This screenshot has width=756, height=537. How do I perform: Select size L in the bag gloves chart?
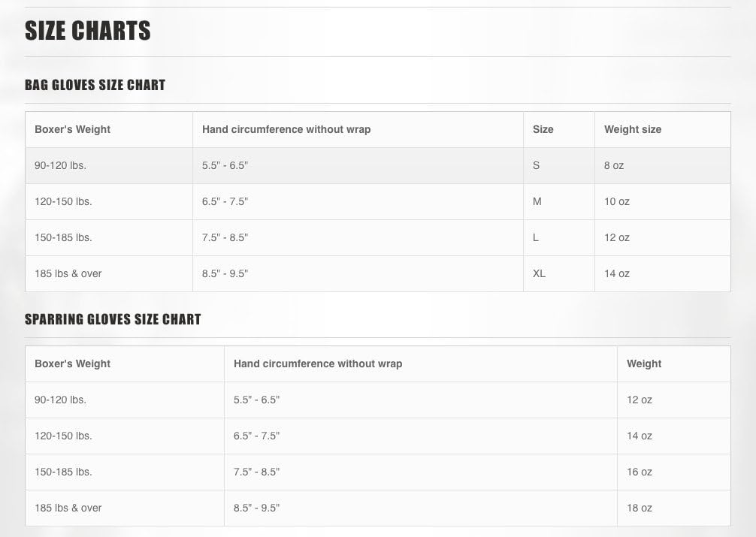click(x=536, y=237)
